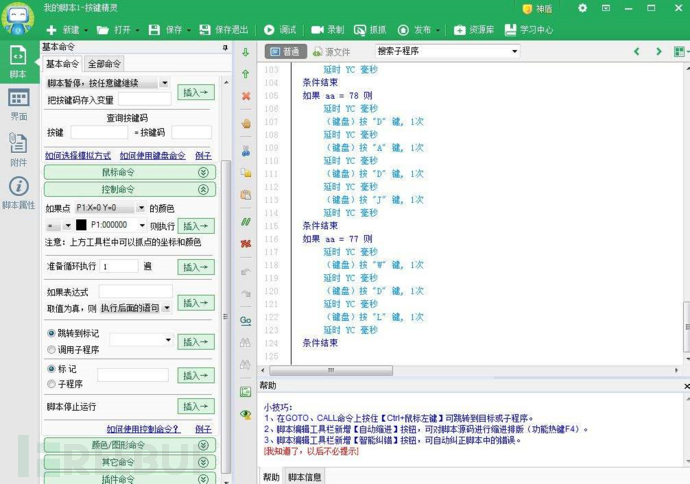Select the 子程序 radio button
Viewport: 690px width, 484px height.
pyautogui.click(x=51, y=384)
